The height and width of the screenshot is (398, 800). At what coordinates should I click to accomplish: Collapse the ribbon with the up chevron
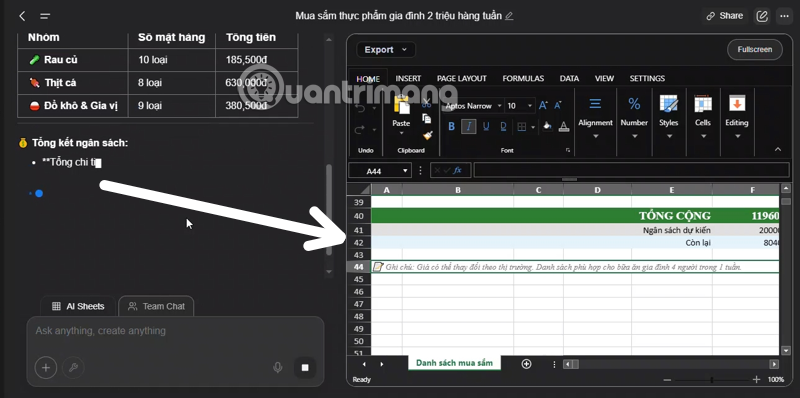(778, 150)
